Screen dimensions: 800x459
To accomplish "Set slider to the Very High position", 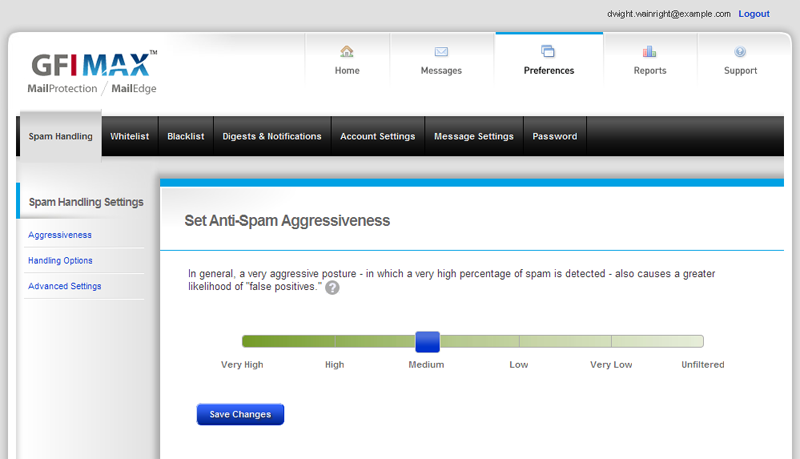I will (245, 341).
